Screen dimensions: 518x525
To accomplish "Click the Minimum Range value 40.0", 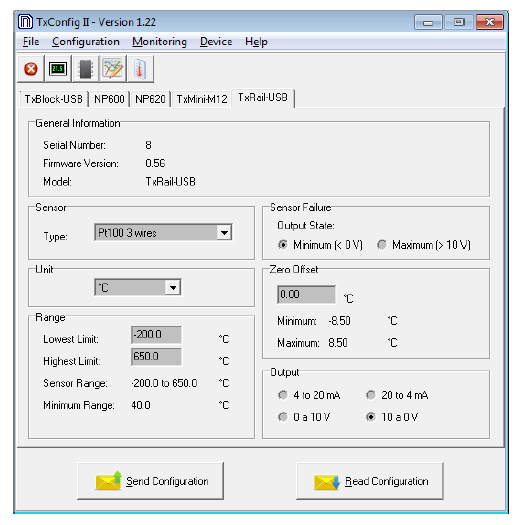I will [141, 405].
